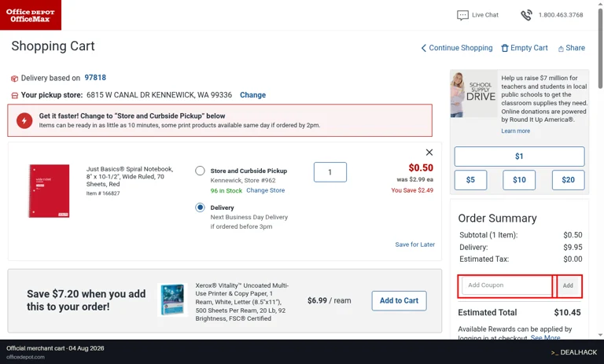604x364 pixels.
Task: Click the School Supply Drive image
Action: click(473, 94)
